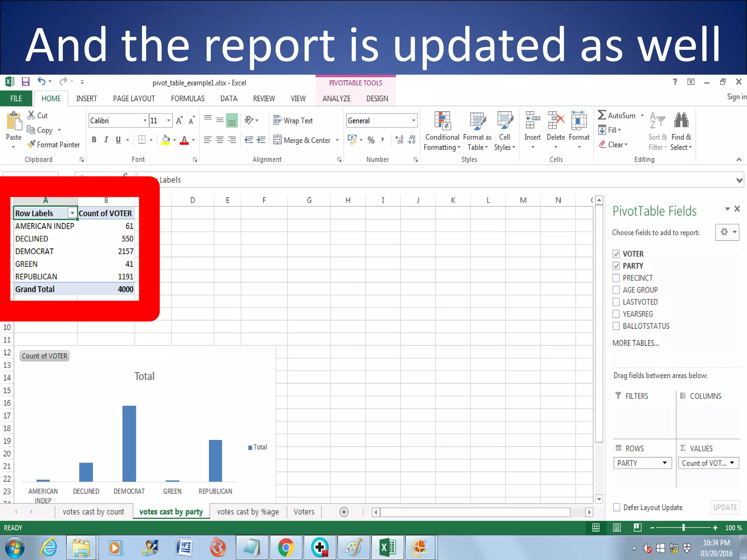Open PivotTable Fields tools gear dropdown
Viewport: 747px width, 560px height.
(x=727, y=232)
